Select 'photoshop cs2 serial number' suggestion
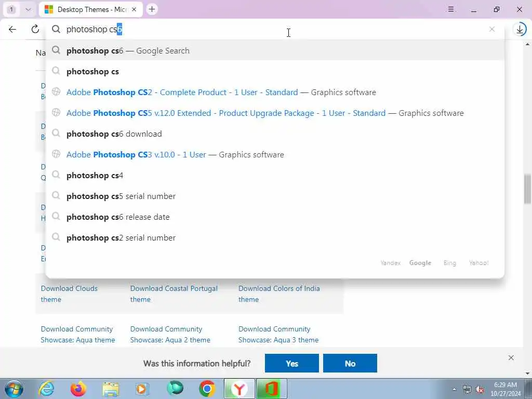The width and height of the screenshot is (532, 399). pos(275,237)
